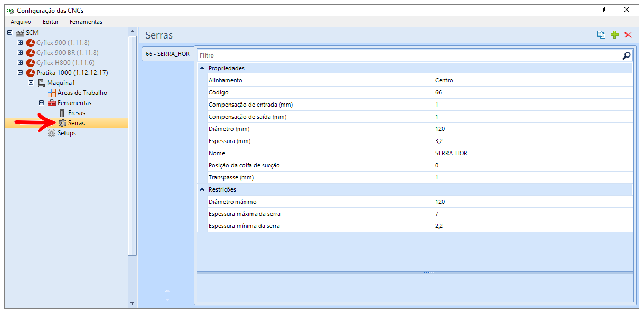Select Setups in the tree
Screen dimensions: 644x313
pyautogui.click(x=67, y=133)
